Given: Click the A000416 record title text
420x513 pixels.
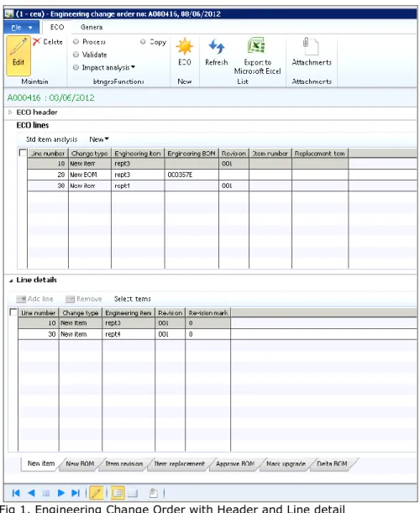Looking at the screenshot, I should pyautogui.click(x=50, y=97).
